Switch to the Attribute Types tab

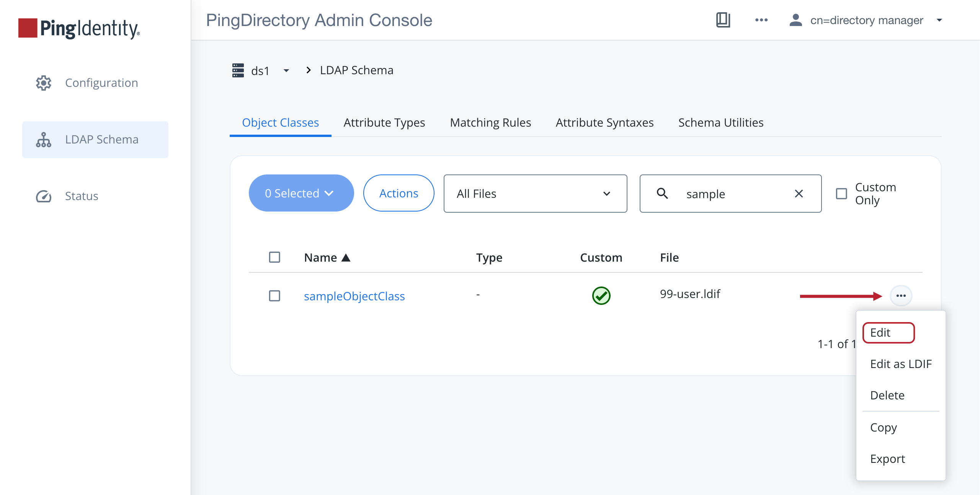[384, 122]
